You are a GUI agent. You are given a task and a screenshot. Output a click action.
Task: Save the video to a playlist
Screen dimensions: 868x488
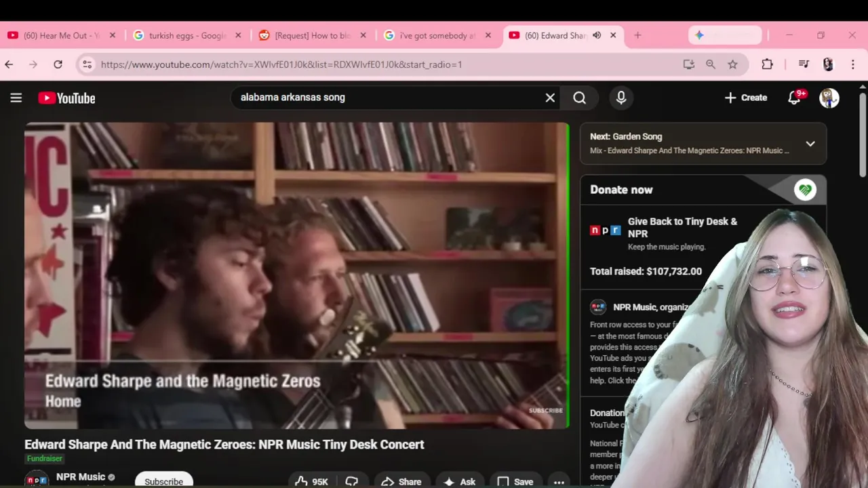point(515,481)
